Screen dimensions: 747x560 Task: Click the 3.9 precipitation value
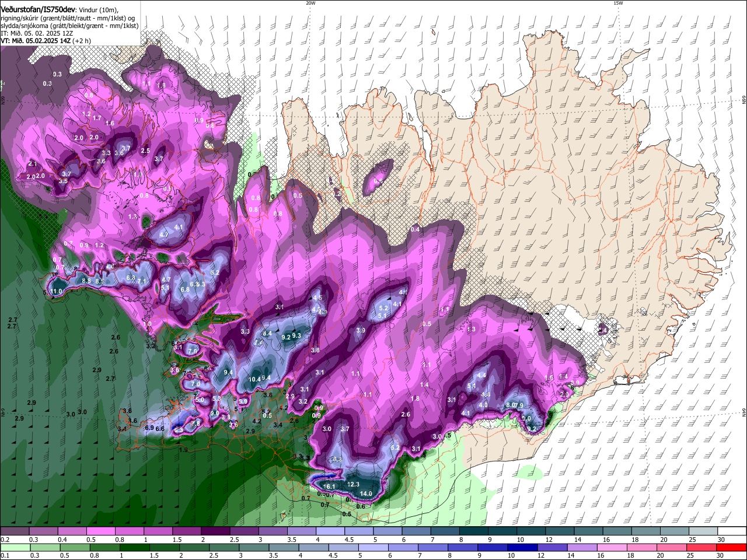pos(361,330)
